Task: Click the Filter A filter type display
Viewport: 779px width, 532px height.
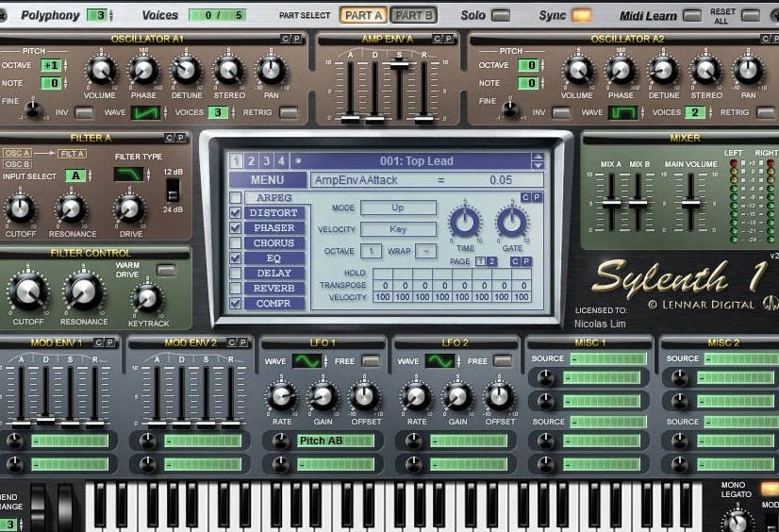Action: point(128,175)
